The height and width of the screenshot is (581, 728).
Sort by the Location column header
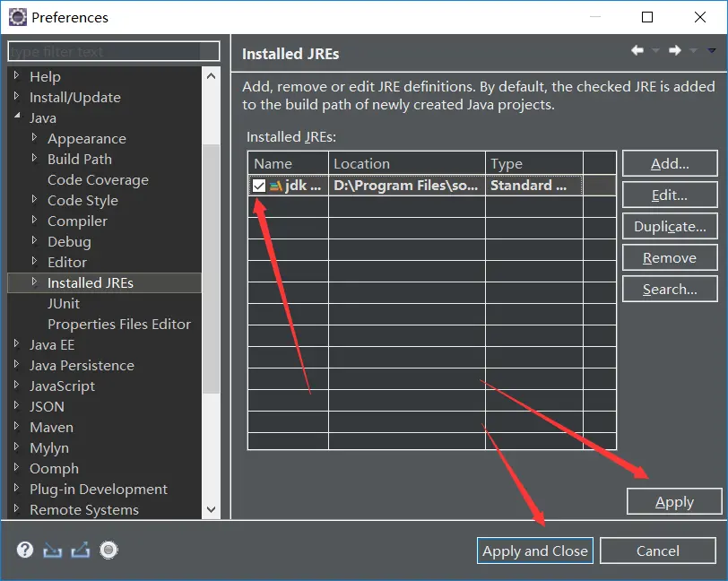click(x=407, y=163)
